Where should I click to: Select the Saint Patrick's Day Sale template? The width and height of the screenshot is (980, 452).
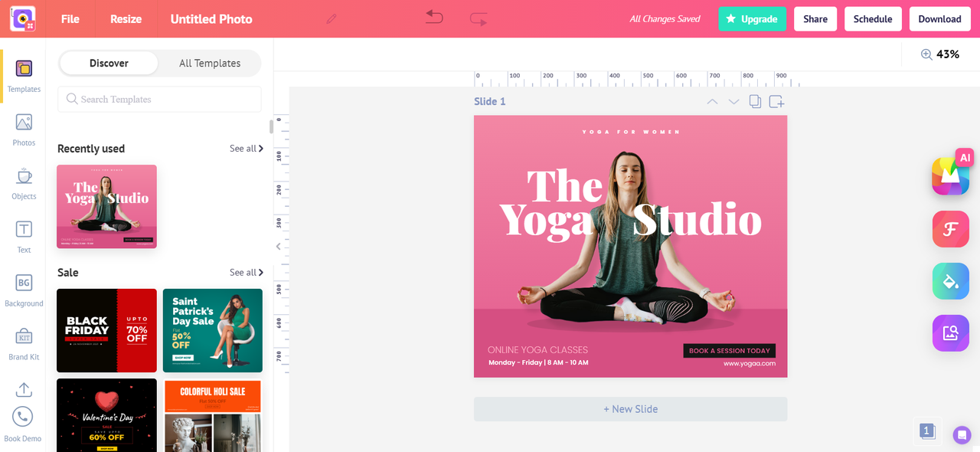click(x=213, y=330)
